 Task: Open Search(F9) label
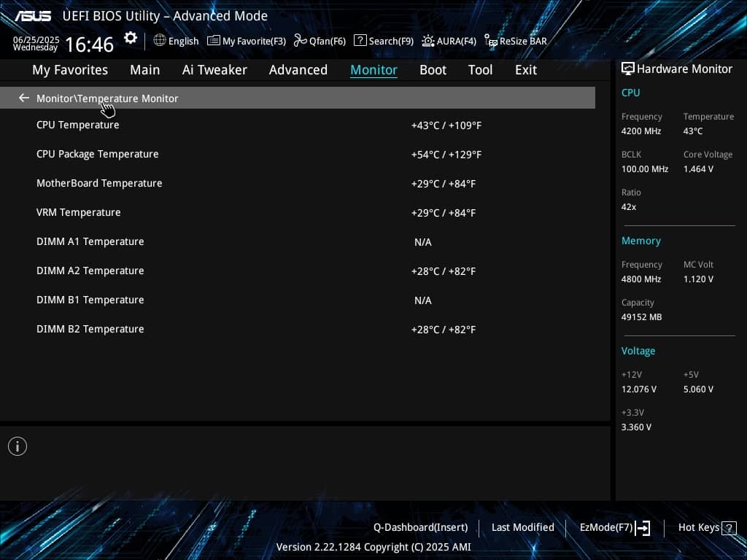click(391, 41)
